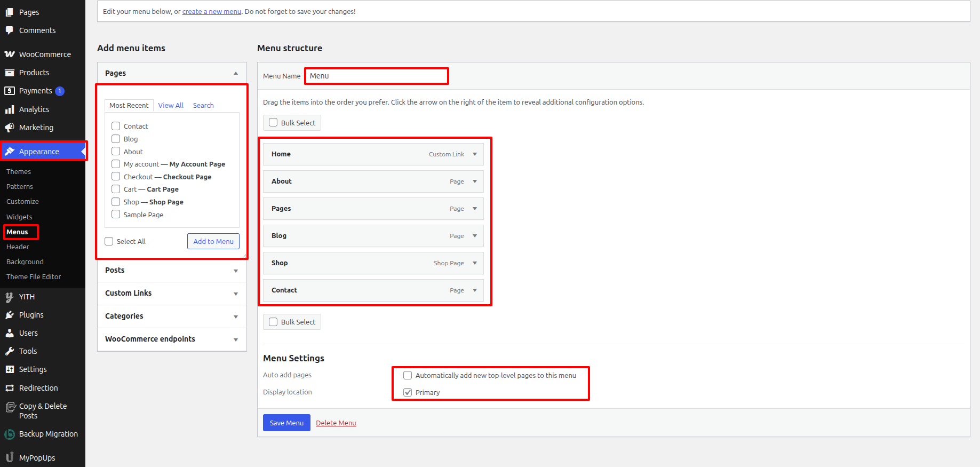Click the Menu Name input field
The width and height of the screenshot is (980, 467).
coord(377,76)
